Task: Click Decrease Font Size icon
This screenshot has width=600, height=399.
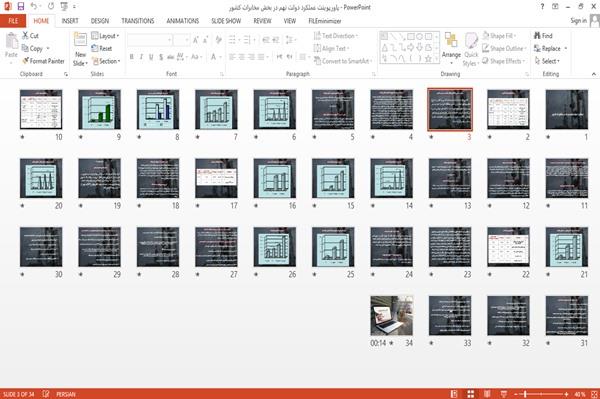Action: click(x=205, y=40)
